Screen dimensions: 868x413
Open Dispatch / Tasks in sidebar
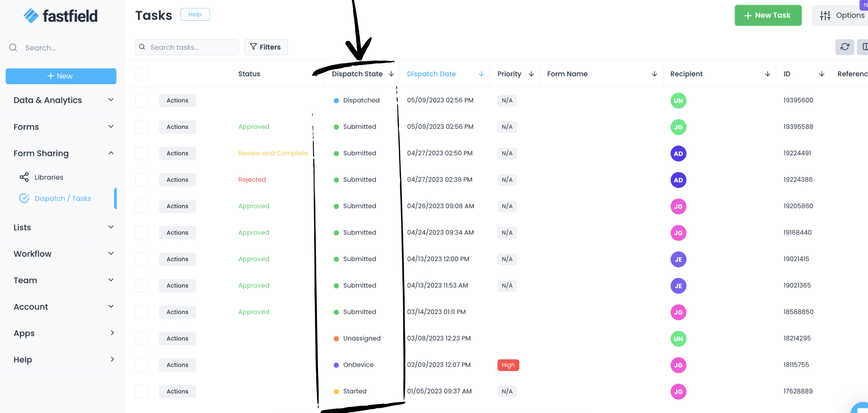coord(63,198)
